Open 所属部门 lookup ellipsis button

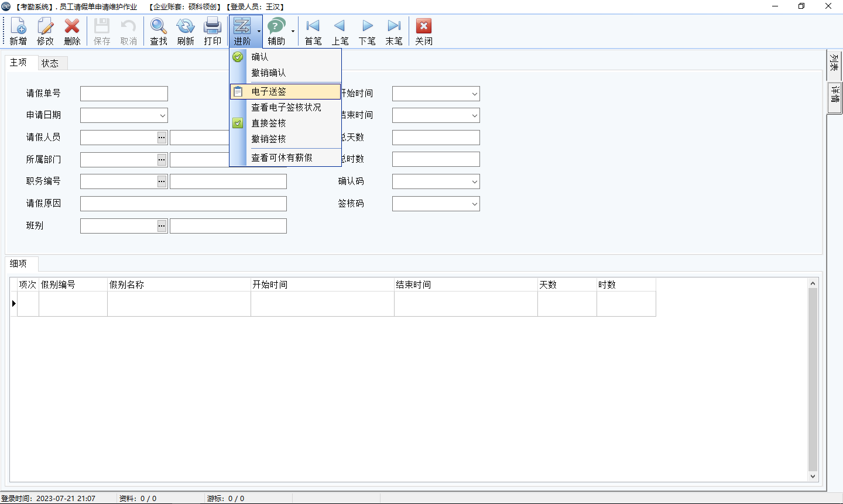pyautogui.click(x=162, y=160)
